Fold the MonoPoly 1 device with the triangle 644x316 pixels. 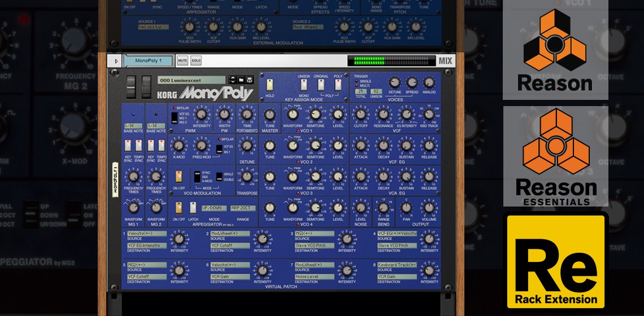(116, 61)
